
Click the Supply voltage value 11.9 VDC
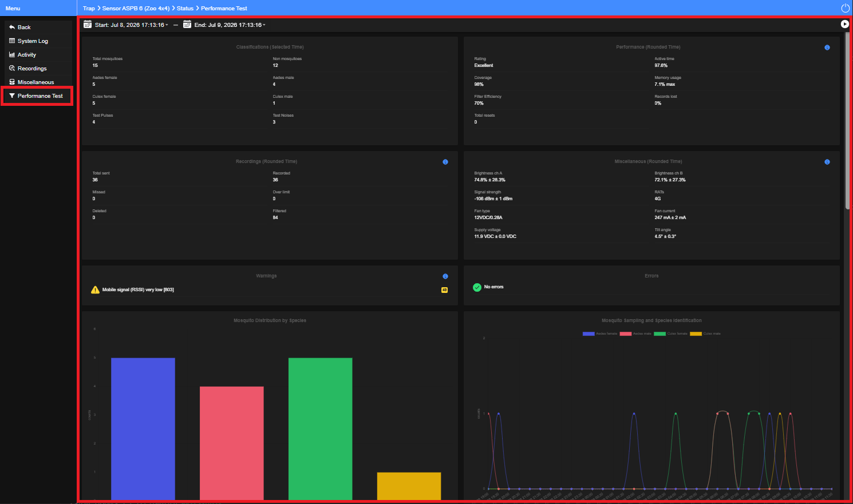click(495, 237)
